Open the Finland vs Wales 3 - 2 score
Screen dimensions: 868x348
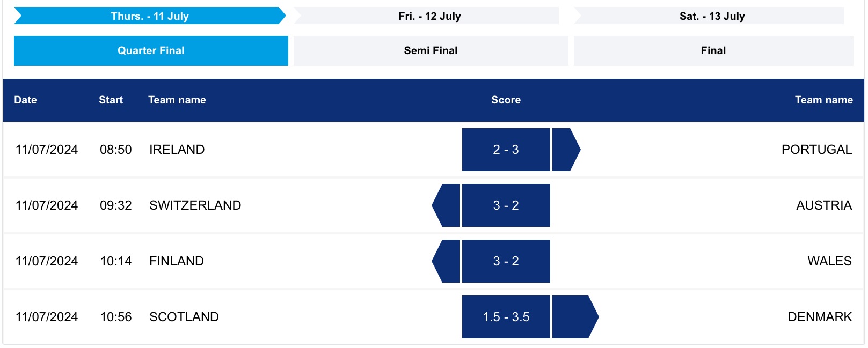click(506, 261)
